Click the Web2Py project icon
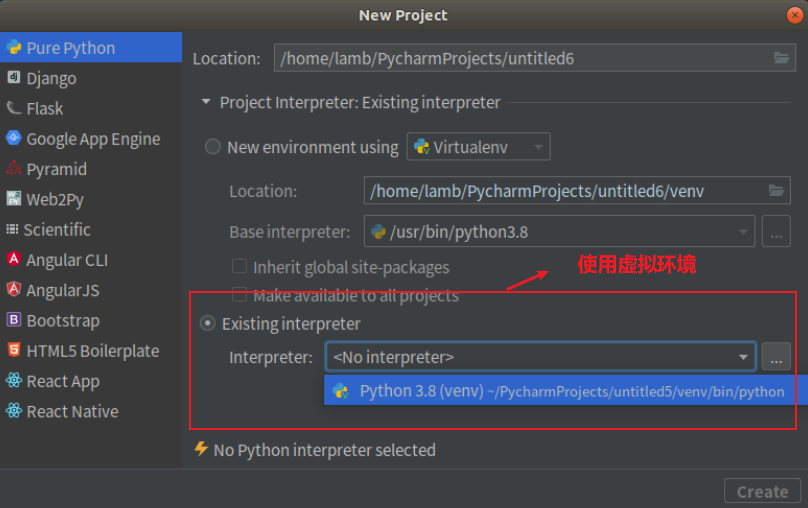Screen dimensions: 808x508 [14, 198]
